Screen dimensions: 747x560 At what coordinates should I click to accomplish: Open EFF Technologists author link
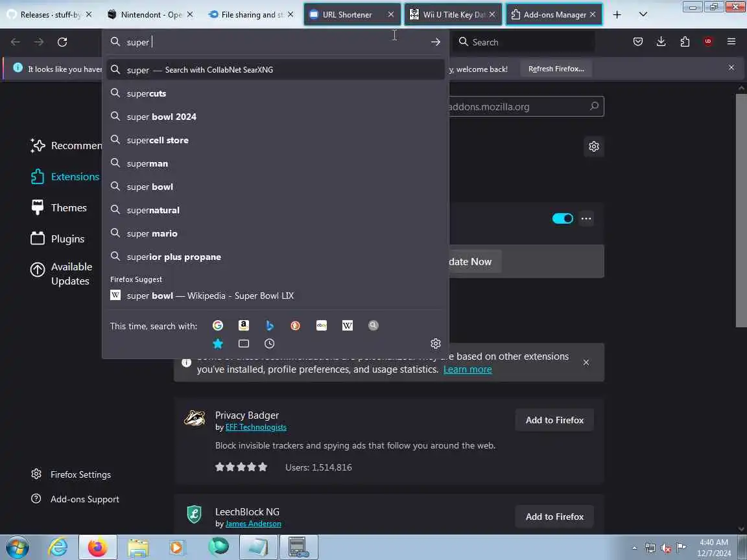point(256,427)
